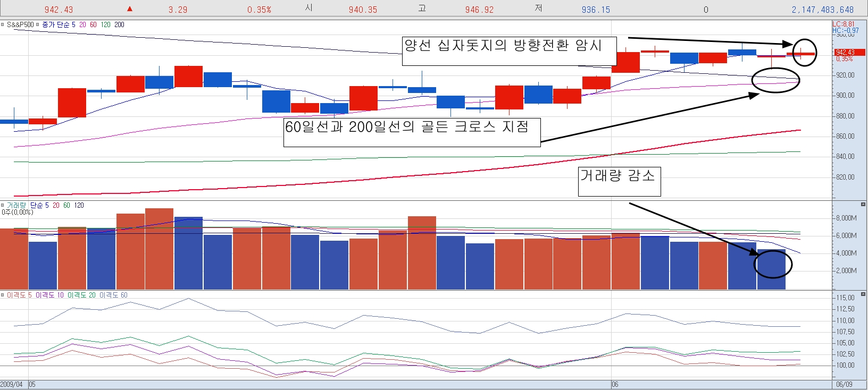The height and width of the screenshot is (390, 868).
Task: Click the LC:8.81 indicator in chart corner
Action: pyautogui.click(x=844, y=24)
